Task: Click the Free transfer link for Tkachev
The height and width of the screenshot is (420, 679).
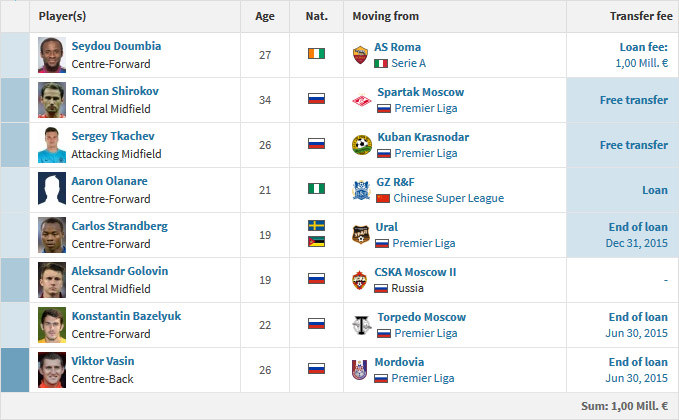Action: [634, 145]
